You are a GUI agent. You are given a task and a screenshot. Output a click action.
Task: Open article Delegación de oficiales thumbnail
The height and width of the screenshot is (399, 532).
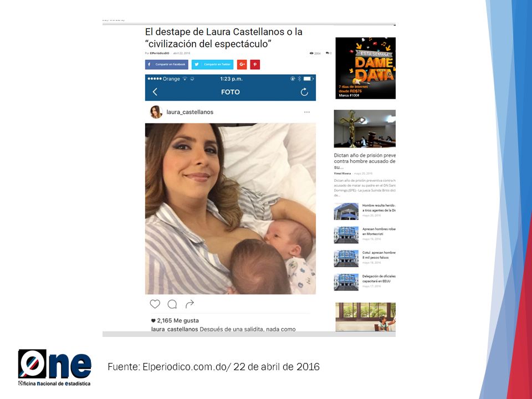click(346, 282)
